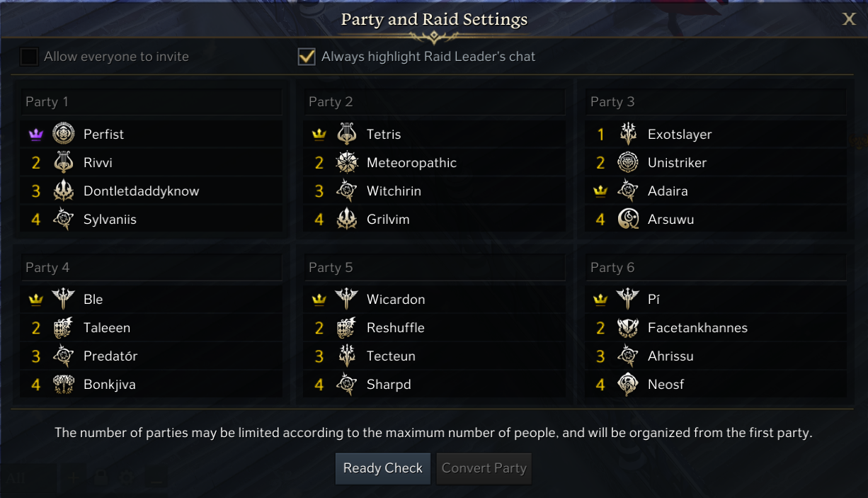Enable the Allow everyone to invite checkbox
This screenshot has height=498, width=868.
coord(29,57)
